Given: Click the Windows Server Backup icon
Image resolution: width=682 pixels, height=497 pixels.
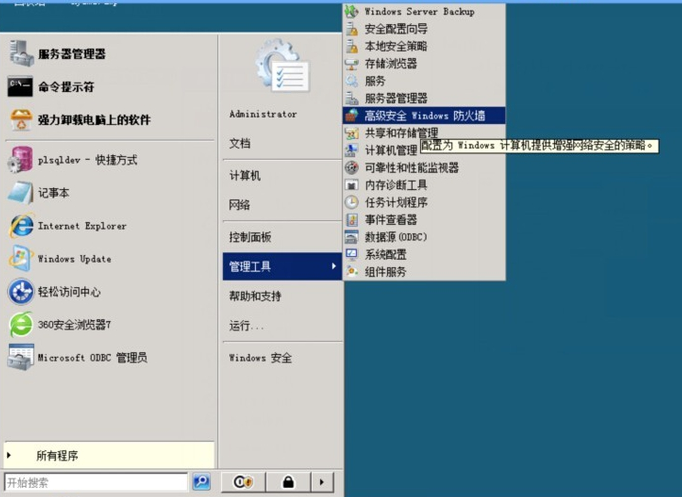Looking at the screenshot, I should (351, 12).
